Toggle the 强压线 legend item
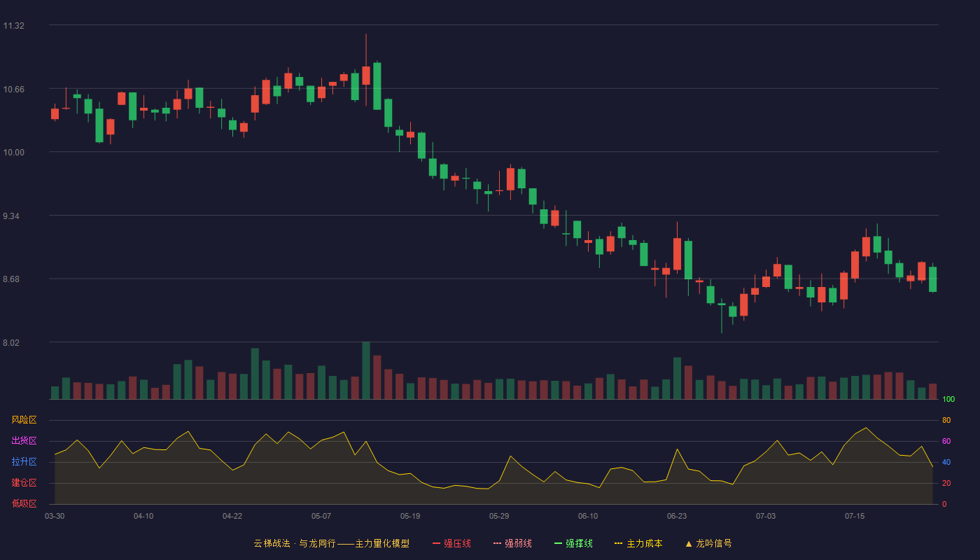The height and width of the screenshot is (560, 980). click(x=451, y=543)
